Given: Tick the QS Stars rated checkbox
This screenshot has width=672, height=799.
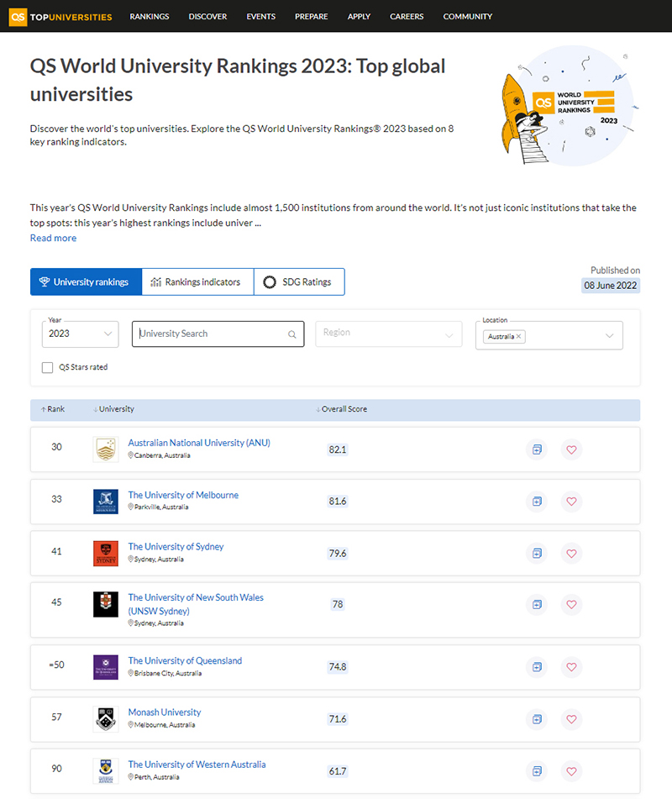Looking at the screenshot, I should 47,367.
